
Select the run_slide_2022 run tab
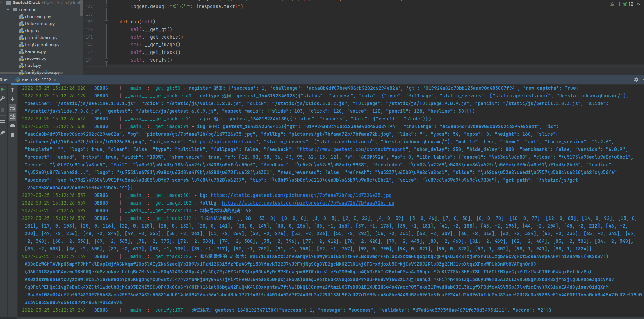[x=36, y=80]
